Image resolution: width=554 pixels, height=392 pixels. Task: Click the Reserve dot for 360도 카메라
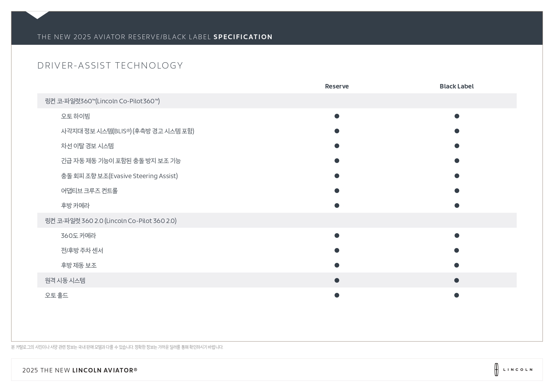tap(337, 236)
